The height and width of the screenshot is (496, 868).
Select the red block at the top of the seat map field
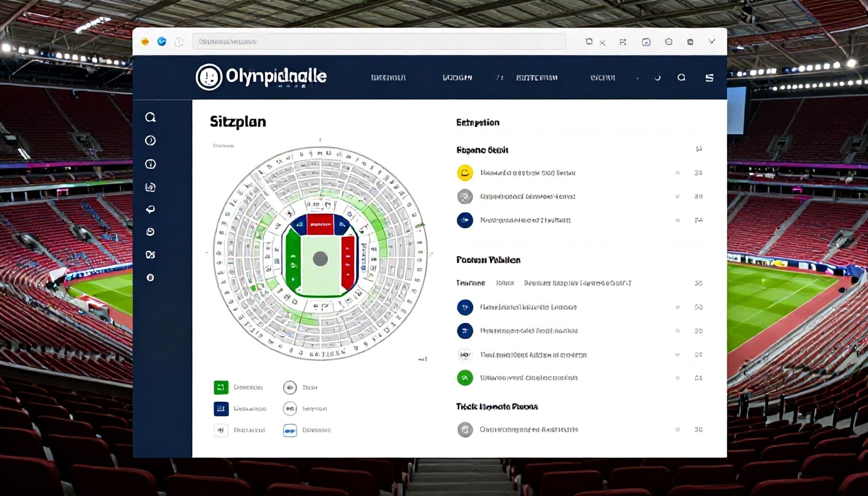coord(320,224)
